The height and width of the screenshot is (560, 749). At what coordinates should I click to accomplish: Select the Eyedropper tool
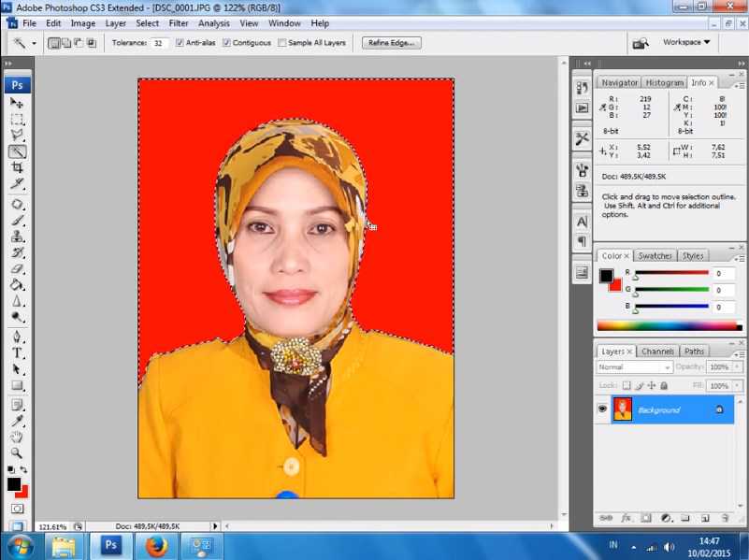tap(17, 421)
